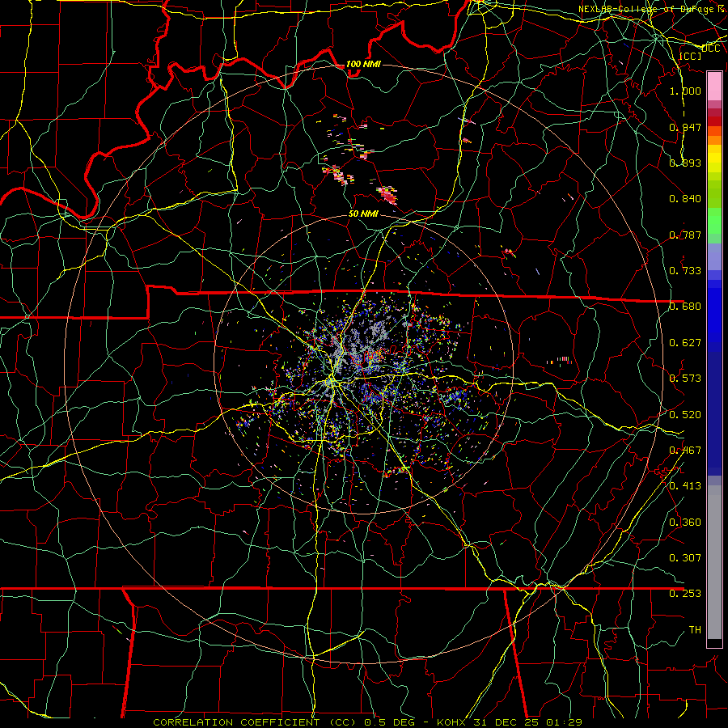Select the 0.627 legend value
Viewport: 728px width, 728px height.
pos(685,342)
